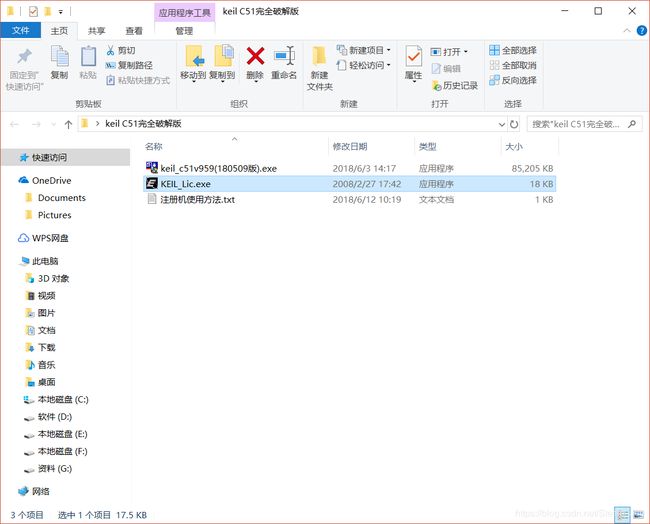Switch to Manage (管理) tab
The height and width of the screenshot is (524, 650).
click(x=184, y=31)
